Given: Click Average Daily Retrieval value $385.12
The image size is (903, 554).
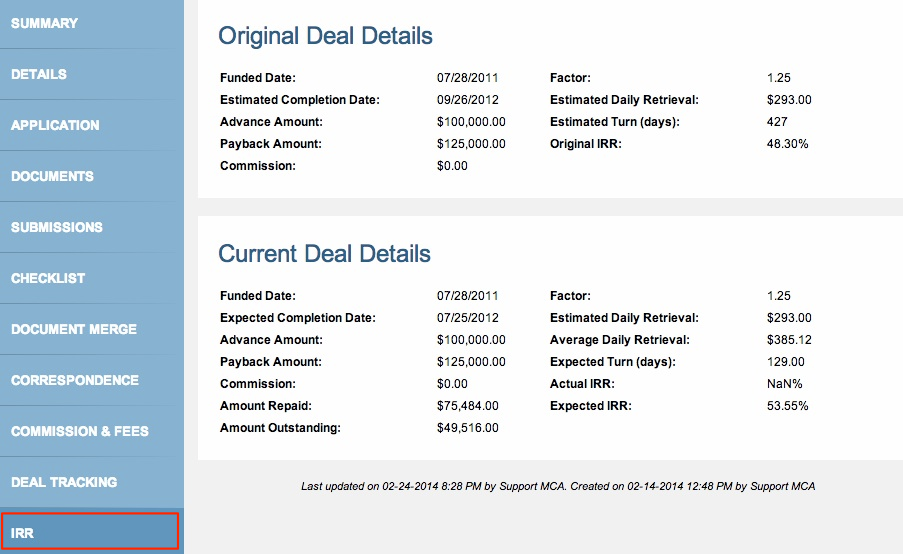Looking at the screenshot, I should coord(789,340).
